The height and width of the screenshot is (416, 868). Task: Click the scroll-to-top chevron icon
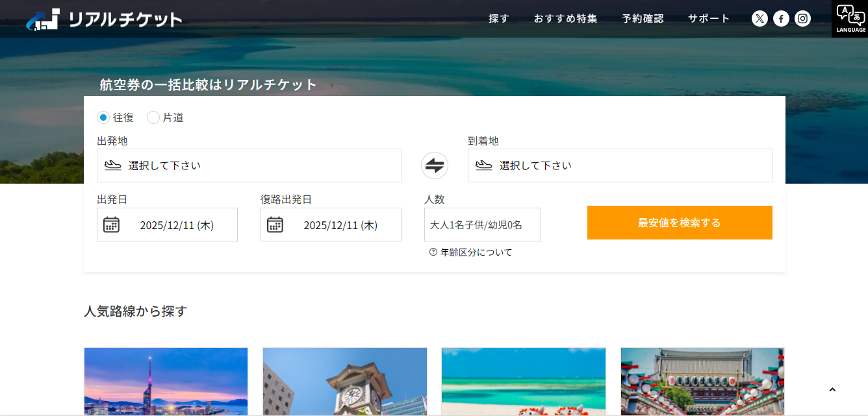(832, 389)
